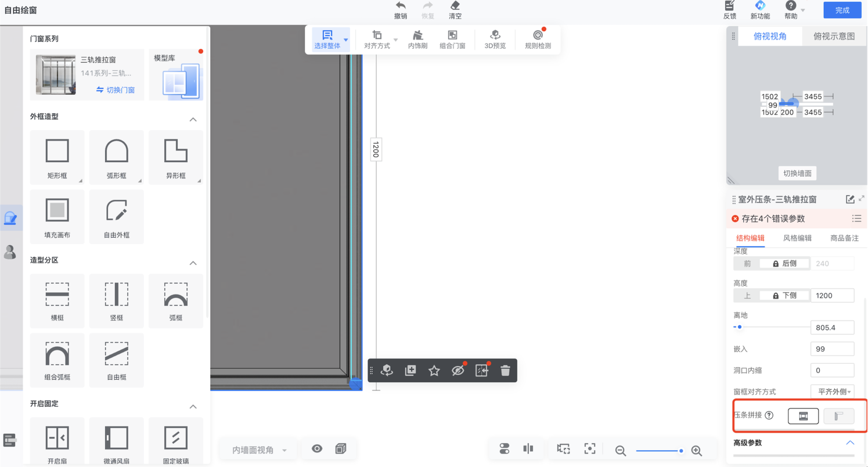Add a 弧梃 arc mullion
The width and height of the screenshot is (868, 467).
(x=176, y=301)
